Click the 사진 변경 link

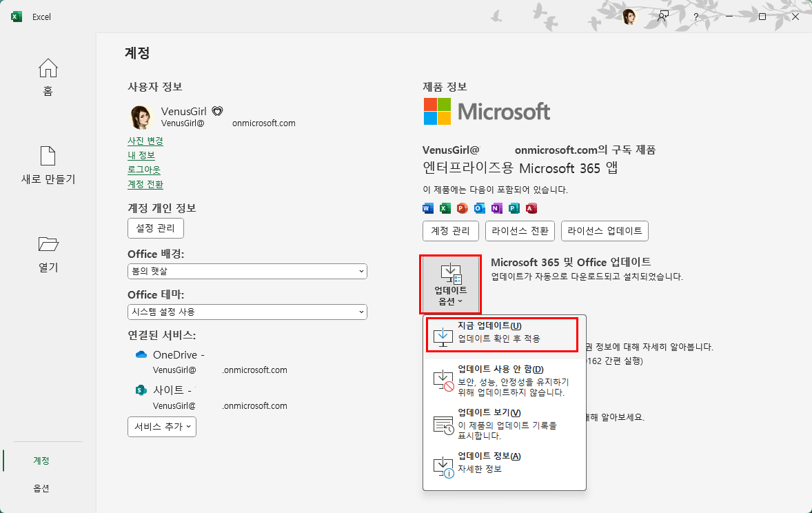pyautogui.click(x=145, y=141)
